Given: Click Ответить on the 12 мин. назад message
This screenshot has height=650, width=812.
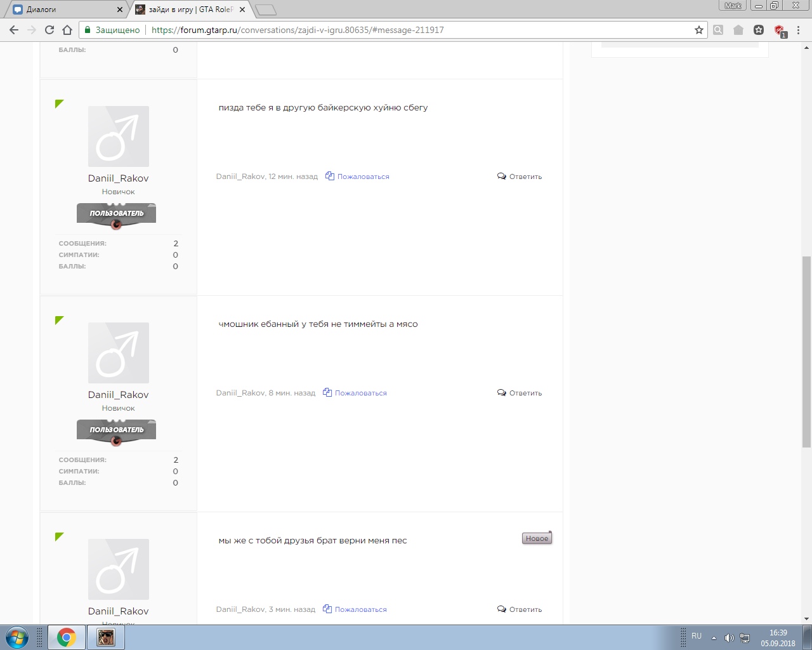Looking at the screenshot, I should click(520, 176).
